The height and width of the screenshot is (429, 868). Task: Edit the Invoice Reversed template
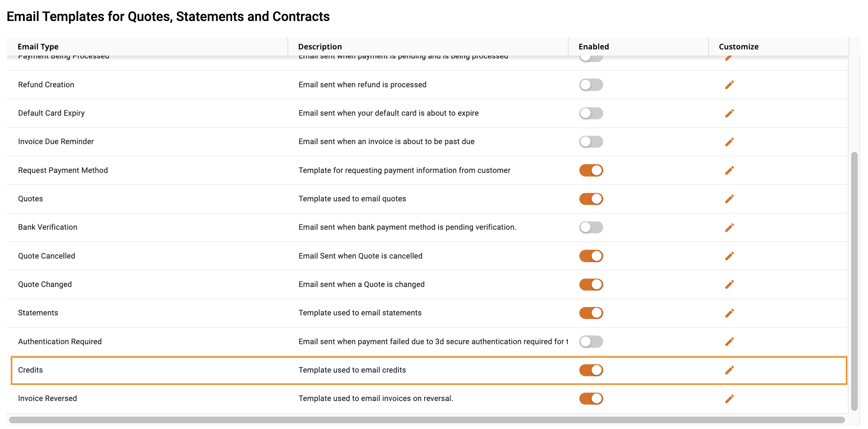[x=729, y=399]
